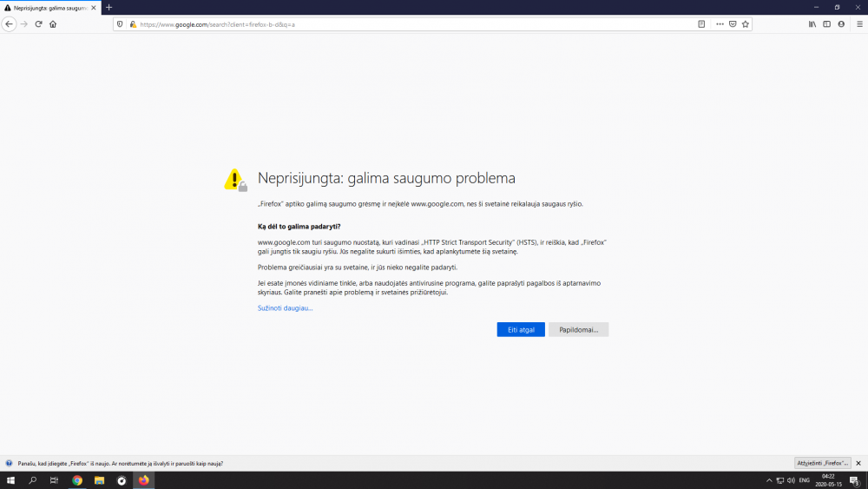Dismiss the bottom notification bar
The height and width of the screenshot is (489, 868).
pyautogui.click(x=858, y=463)
